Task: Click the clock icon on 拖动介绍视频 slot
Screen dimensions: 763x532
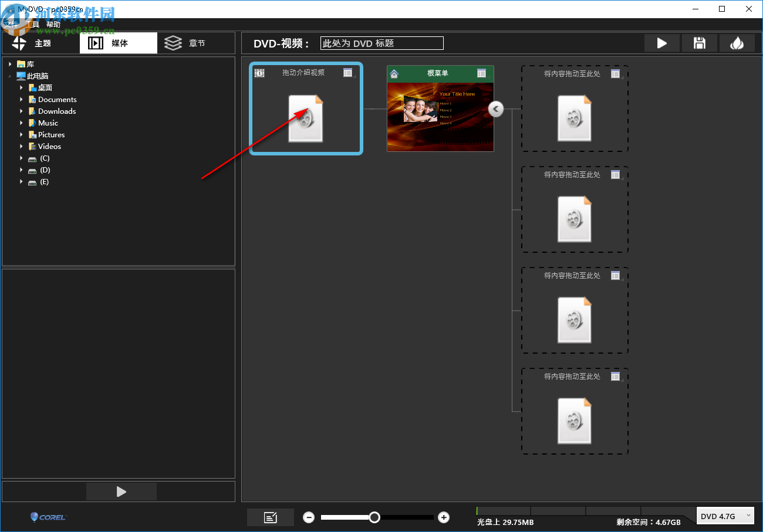Action: [x=259, y=73]
